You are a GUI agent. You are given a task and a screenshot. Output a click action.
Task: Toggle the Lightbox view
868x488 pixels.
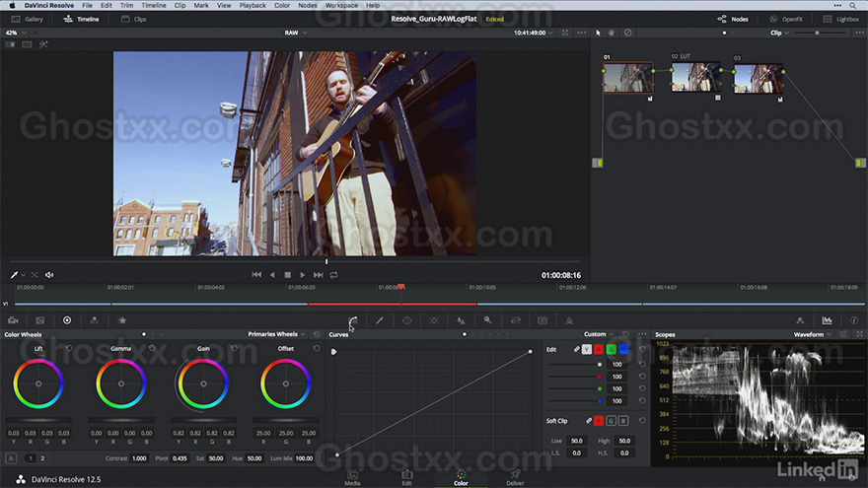tap(840, 19)
